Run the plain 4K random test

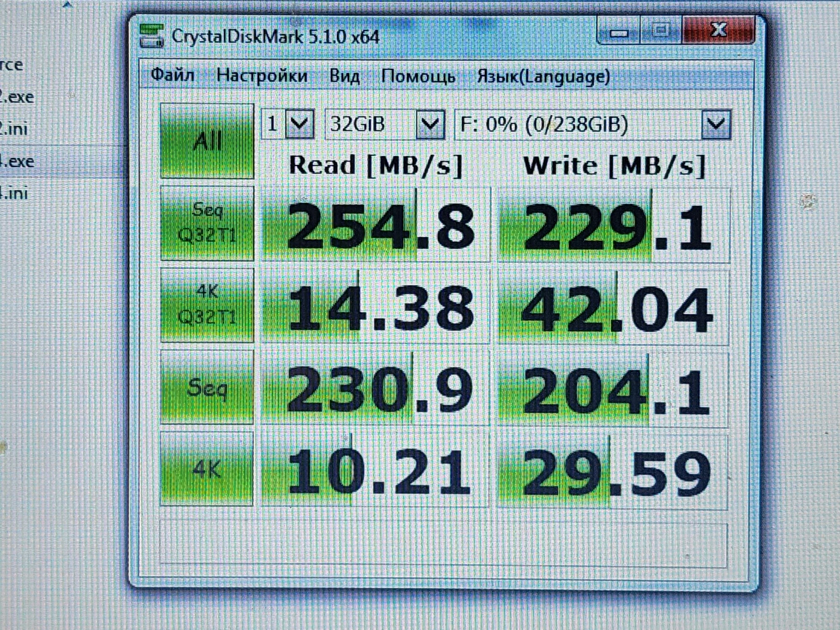(207, 468)
